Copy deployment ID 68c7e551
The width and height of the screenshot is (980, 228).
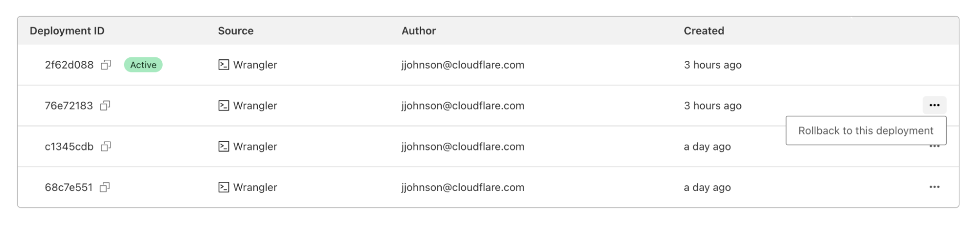[104, 187]
